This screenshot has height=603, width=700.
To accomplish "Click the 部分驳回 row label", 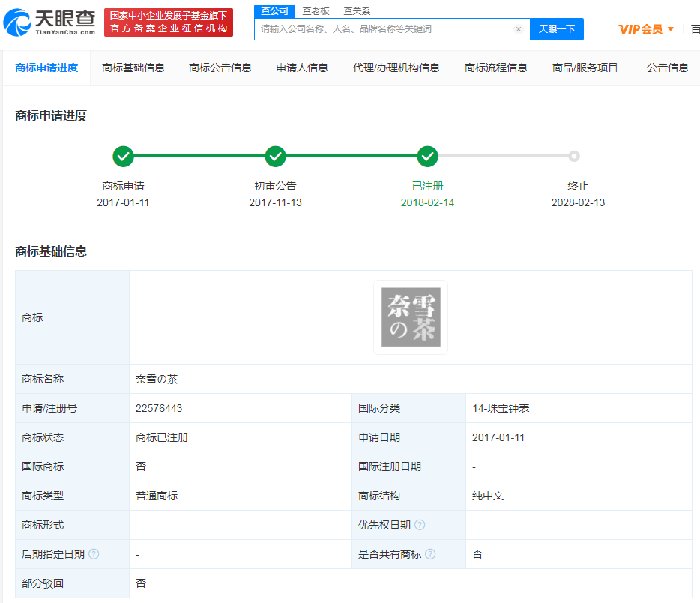I will pyautogui.click(x=43, y=583).
